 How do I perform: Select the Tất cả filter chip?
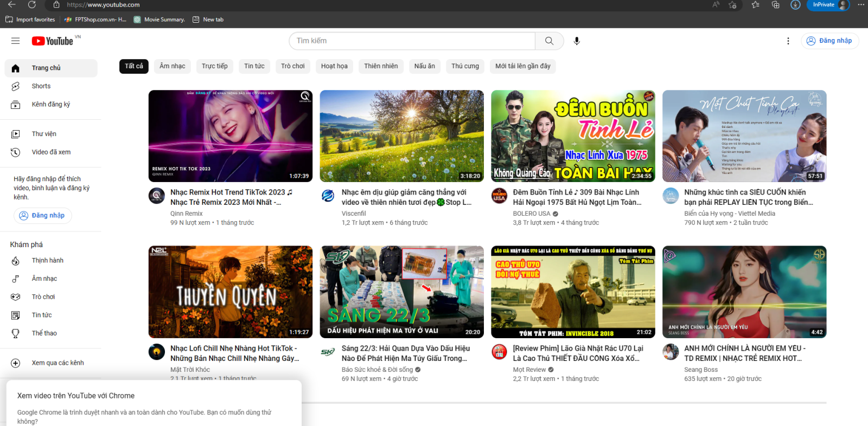(133, 66)
